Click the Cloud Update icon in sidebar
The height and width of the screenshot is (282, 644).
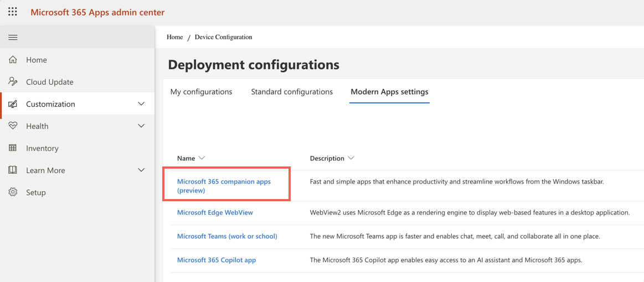point(13,82)
